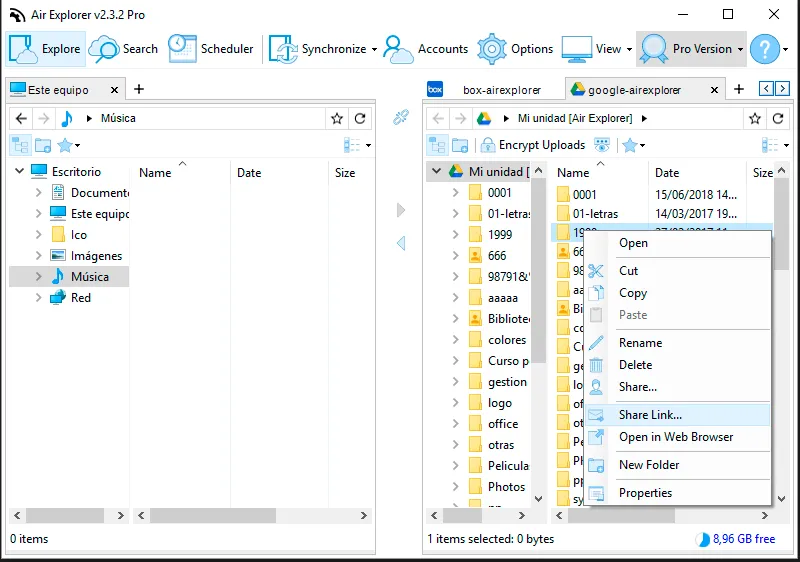Click the blue help question mark icon
This screenshot has width=800, height=562.
[765, 49]
